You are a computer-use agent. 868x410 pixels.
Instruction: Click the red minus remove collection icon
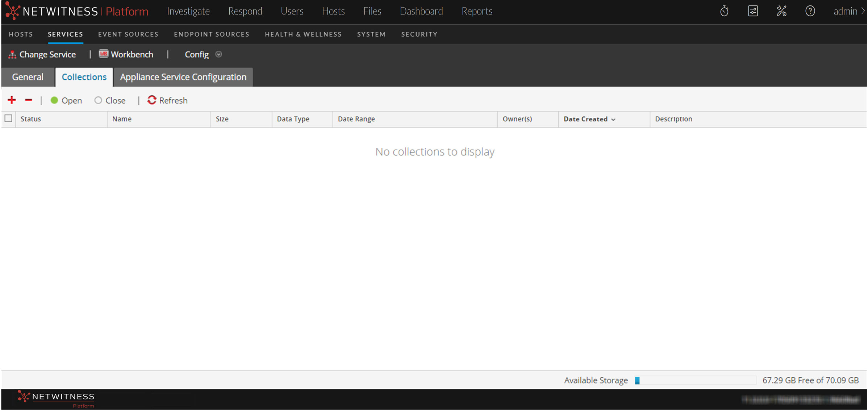pyautogui.click(x=29, y=100)
